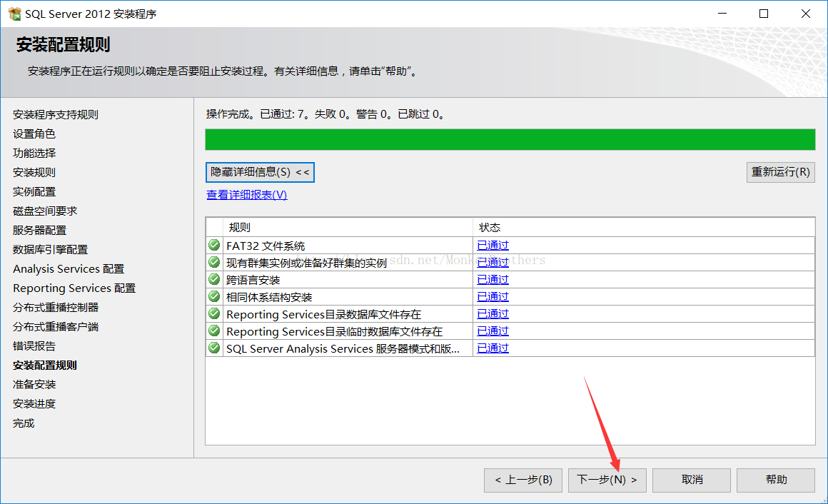Open 已通过 link for SQL Server Analysis Services rule
This screenshot has width=828, height=504.
493,348
